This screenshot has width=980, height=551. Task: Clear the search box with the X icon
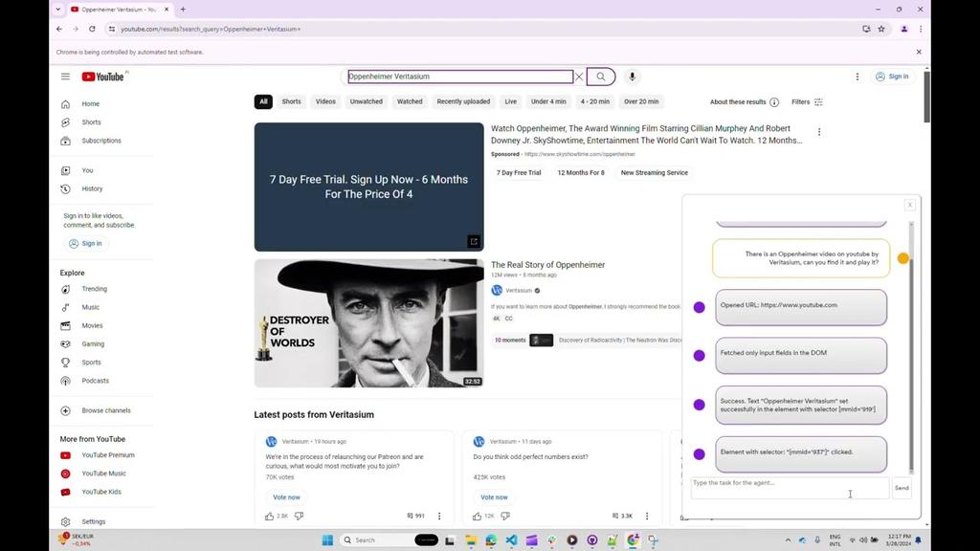point(579,77)
